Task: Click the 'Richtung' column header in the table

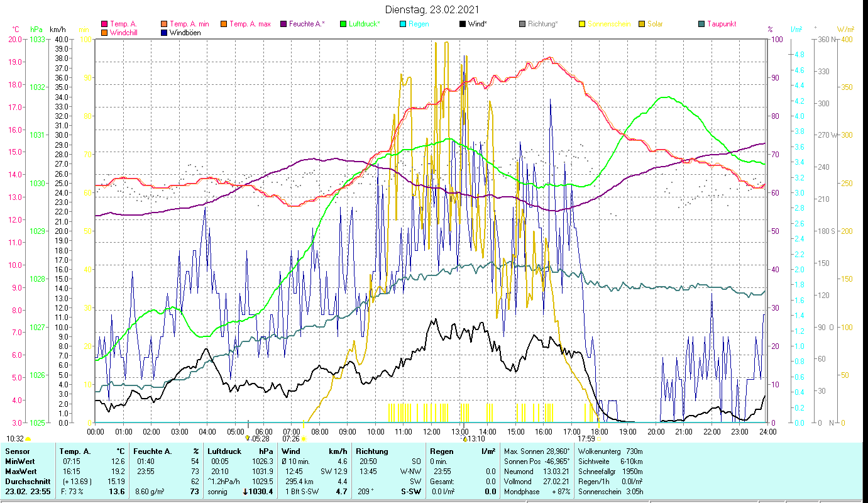Action: pos(373,451)
